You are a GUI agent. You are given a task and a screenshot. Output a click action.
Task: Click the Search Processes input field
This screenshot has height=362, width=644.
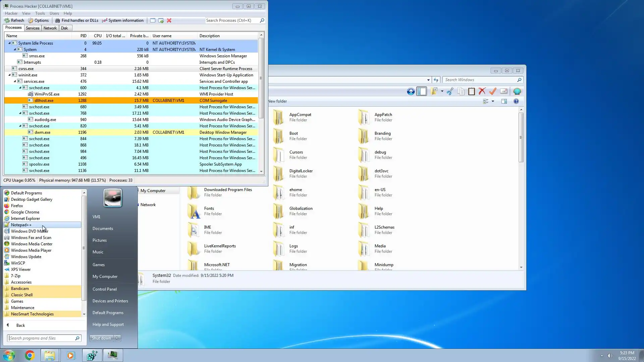(x=231, y=20)
